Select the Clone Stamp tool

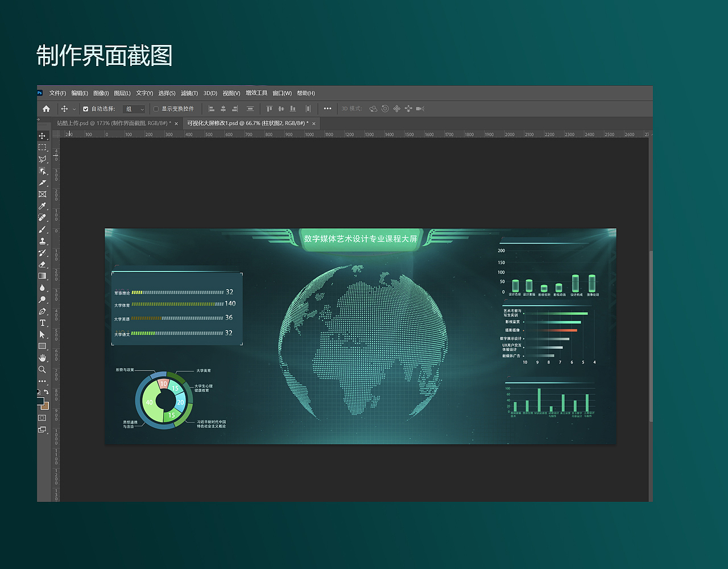coord(42,241)
